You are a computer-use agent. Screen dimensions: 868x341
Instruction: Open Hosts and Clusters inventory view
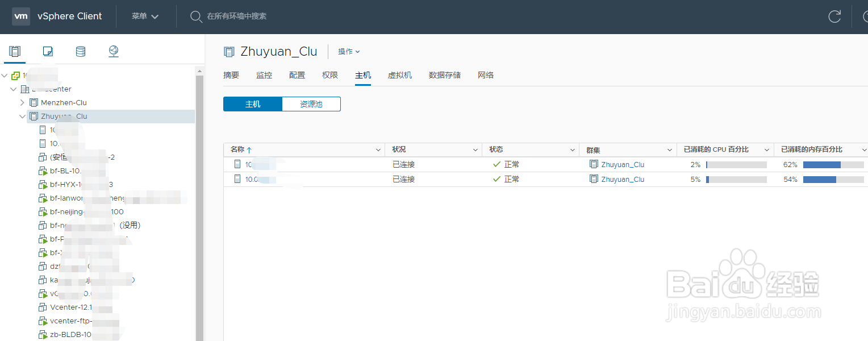15,52
